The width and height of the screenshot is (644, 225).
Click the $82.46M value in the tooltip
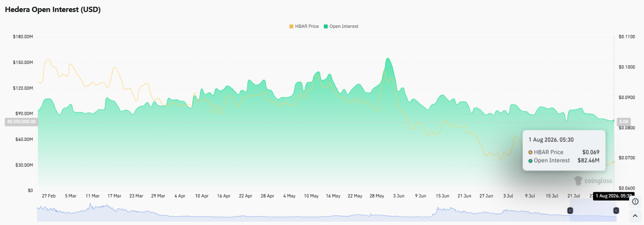588,161
